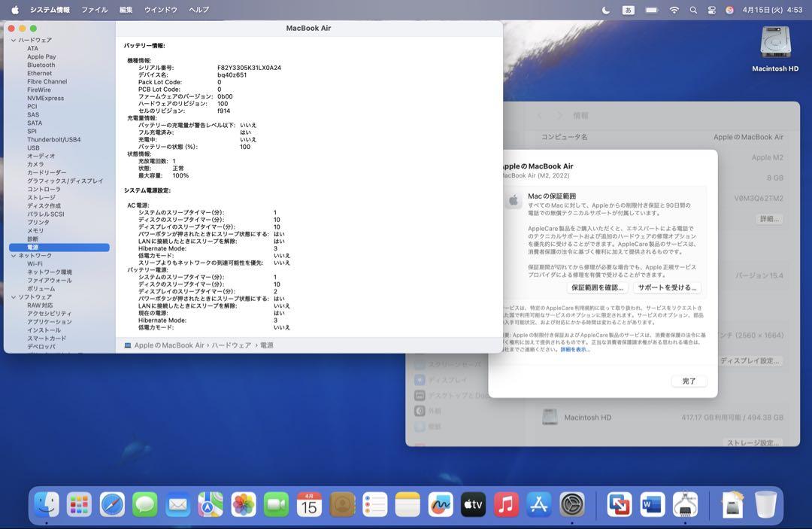812x529 pixels.
Task: Collapse the ソフトウェア section in sidebar
Action: 14,297
